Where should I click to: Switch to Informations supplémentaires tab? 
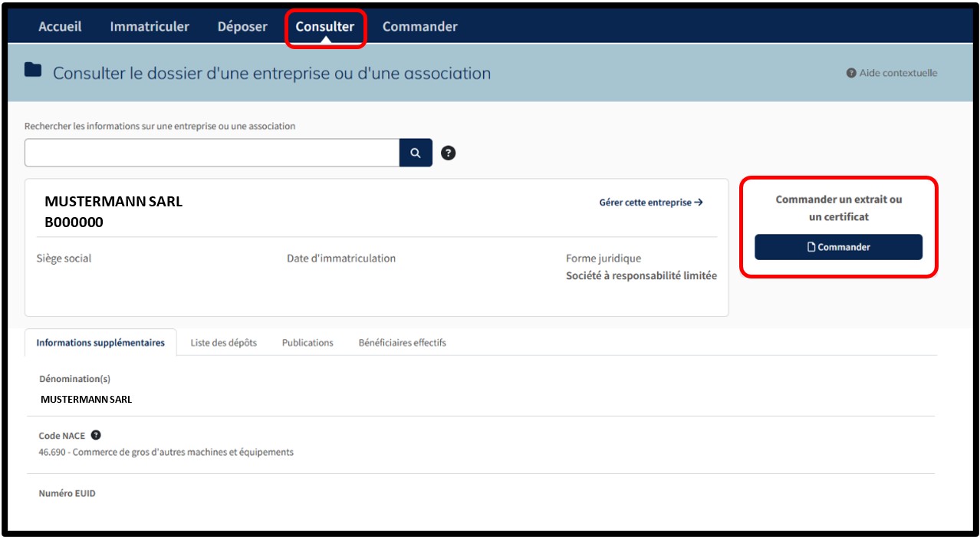click(100, 343)
